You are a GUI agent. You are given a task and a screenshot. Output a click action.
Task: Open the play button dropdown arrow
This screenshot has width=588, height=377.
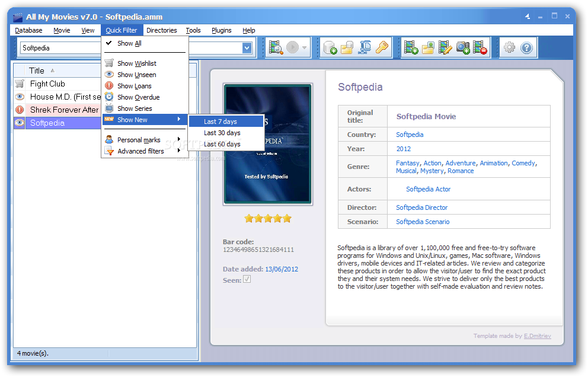coord(304,47)
